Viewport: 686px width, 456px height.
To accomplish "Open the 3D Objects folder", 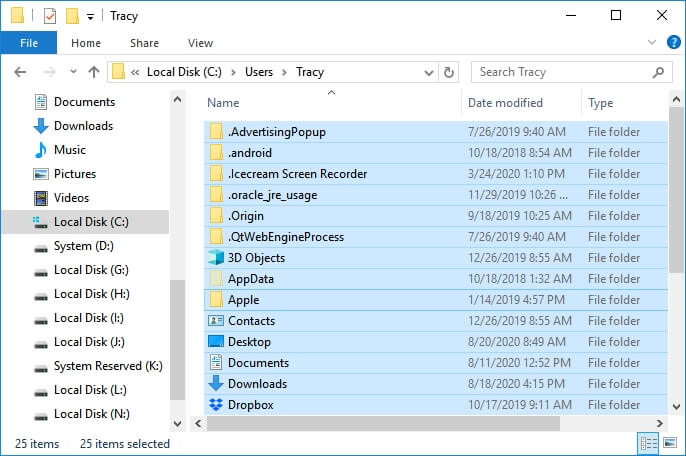I will (x=256, y=258).
